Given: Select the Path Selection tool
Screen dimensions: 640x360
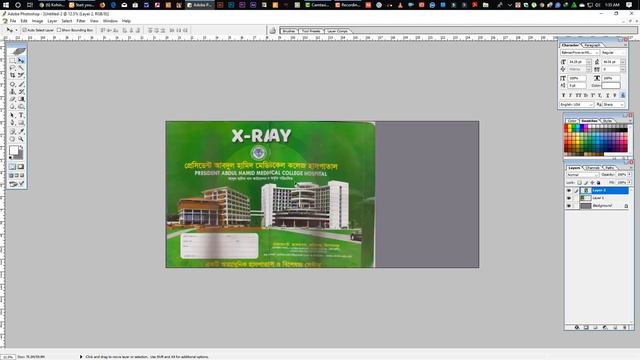Looking at the screenshot, I should [13, 115].
